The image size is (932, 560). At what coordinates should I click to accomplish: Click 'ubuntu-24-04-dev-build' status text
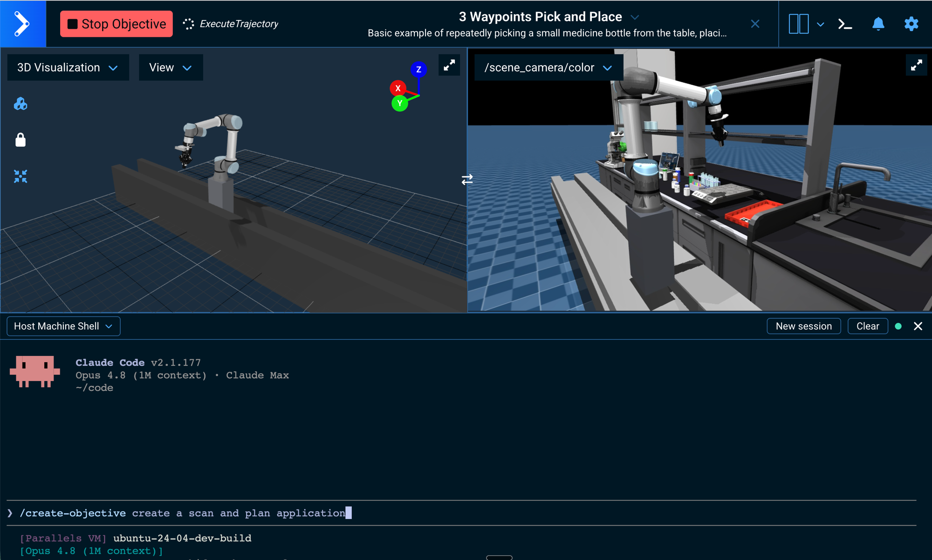[x=182, y=538]
